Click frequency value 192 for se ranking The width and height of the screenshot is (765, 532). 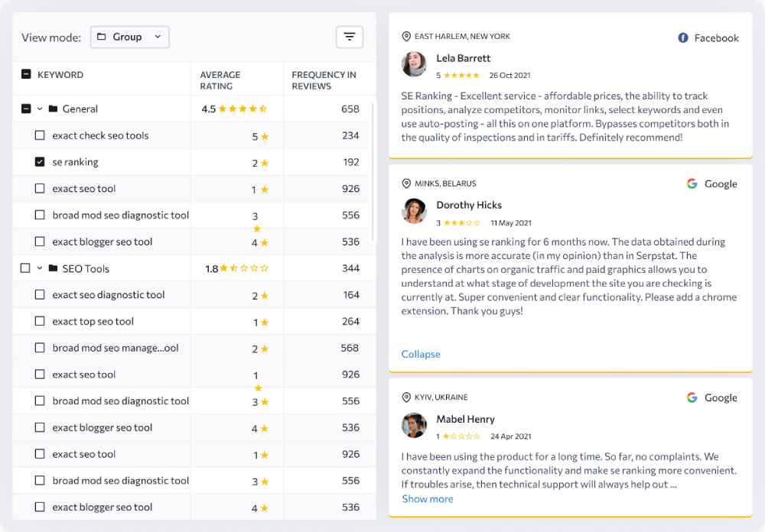click(351, 162)
